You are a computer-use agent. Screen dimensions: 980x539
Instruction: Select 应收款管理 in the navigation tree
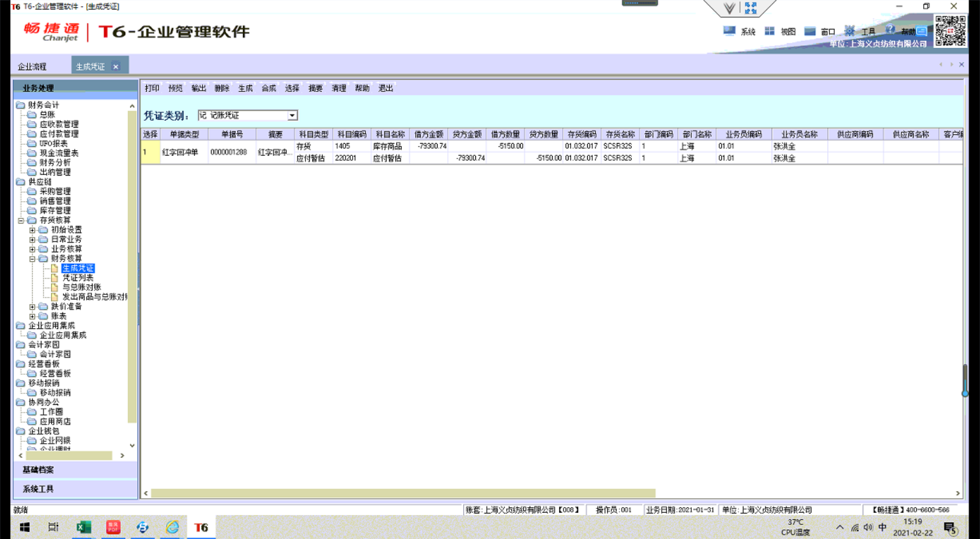(x=59, y=125)
